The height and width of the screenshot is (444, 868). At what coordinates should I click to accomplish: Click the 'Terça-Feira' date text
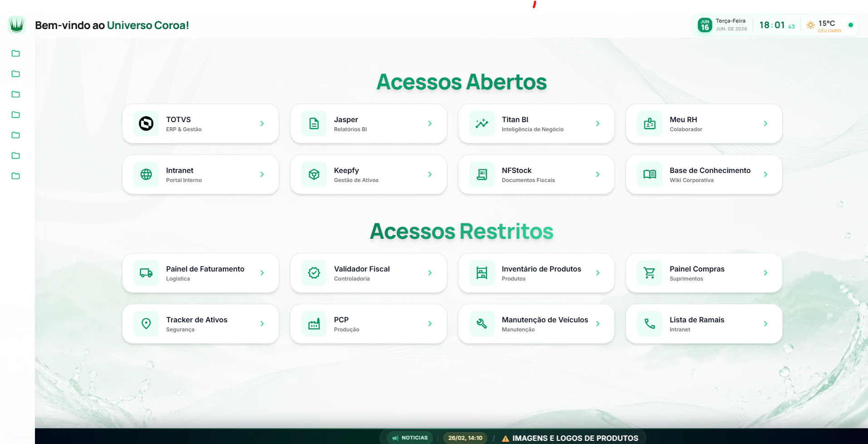click(730, 21)
